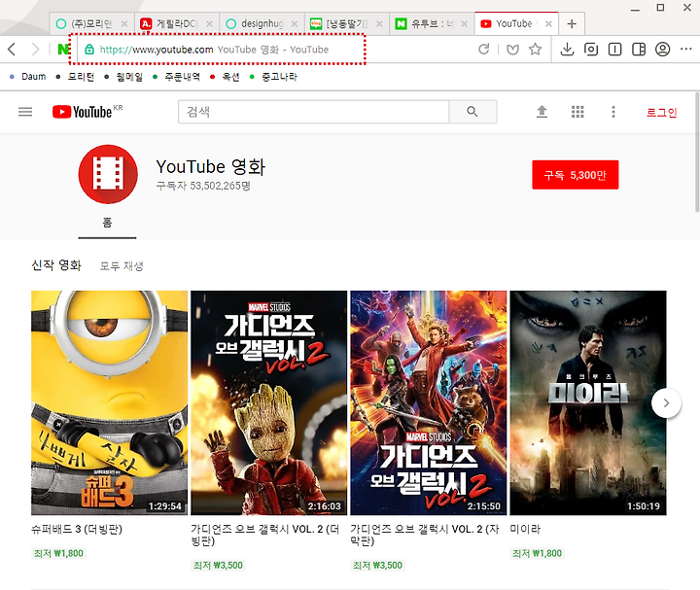Click 가디언즈 오브 갤럭시 VOL. 2 (더빙판) title

[x=265, y=536]
